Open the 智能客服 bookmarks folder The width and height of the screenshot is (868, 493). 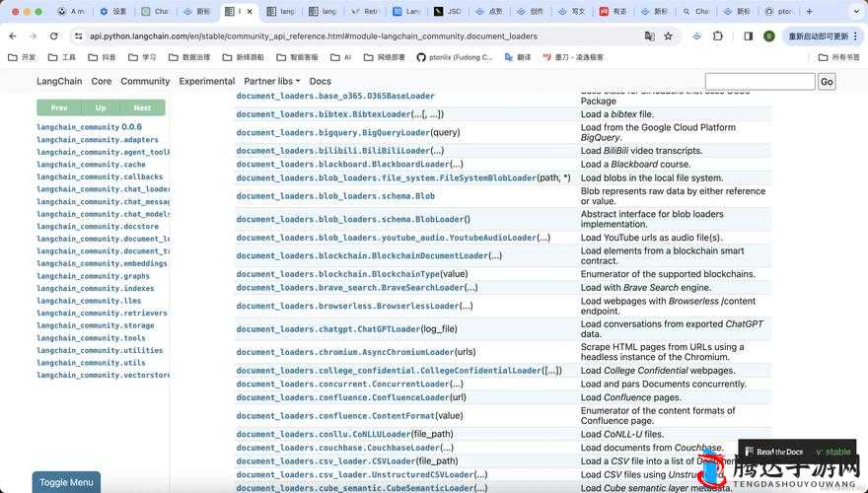pos(297,57)
